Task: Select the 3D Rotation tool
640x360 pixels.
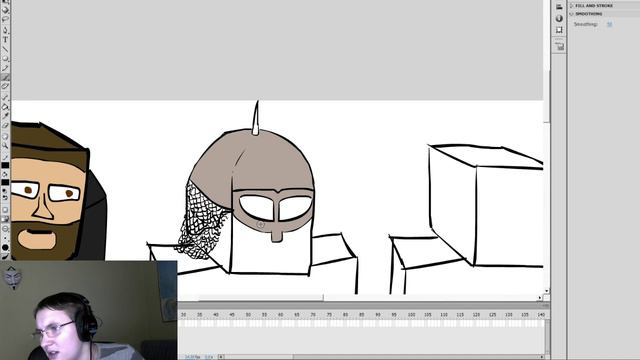Action: point(5,9)
